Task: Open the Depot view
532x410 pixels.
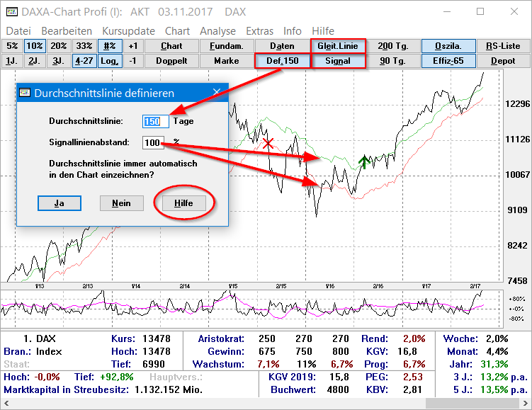Action: coord(503,61)
